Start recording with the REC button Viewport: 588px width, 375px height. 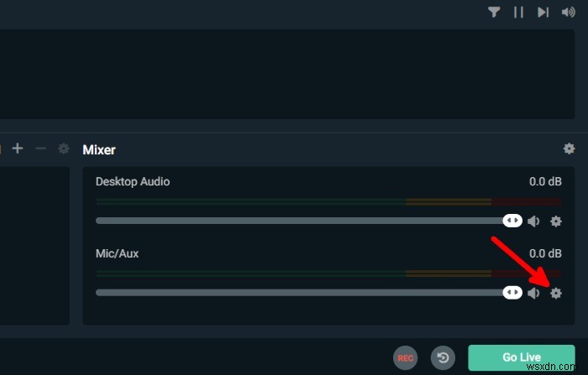point(406,357)
